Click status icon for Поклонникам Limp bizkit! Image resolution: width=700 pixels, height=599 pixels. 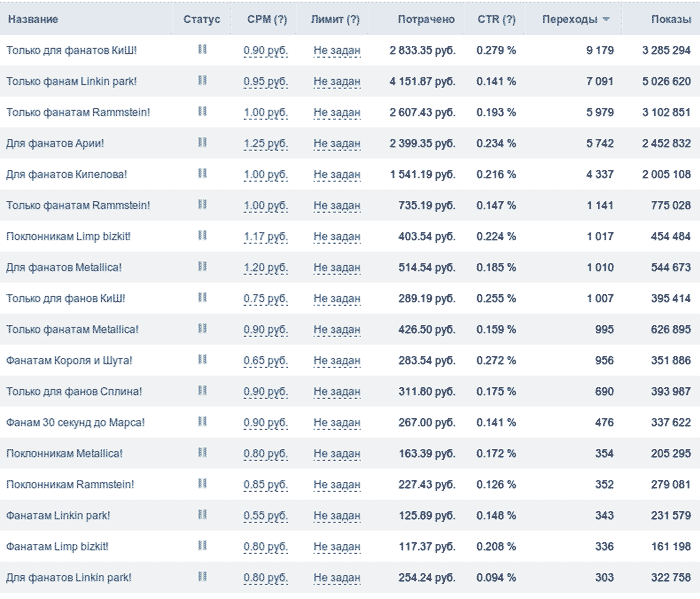(202, 235)
